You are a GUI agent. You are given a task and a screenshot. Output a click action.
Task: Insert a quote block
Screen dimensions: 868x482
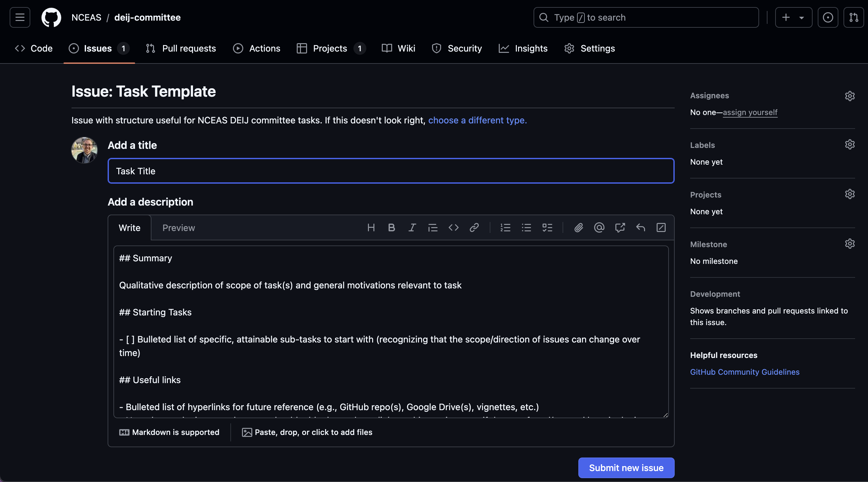[433, 227]
